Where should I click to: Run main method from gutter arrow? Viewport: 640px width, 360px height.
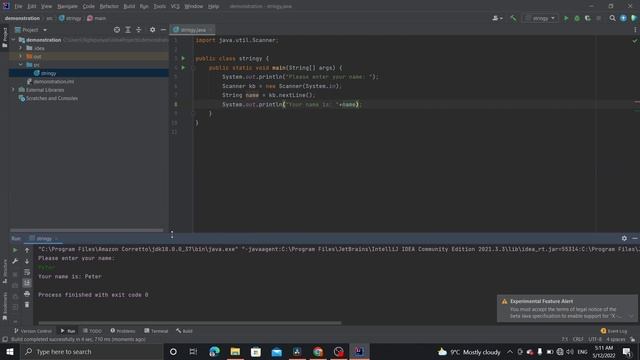[x=183, y=68]
